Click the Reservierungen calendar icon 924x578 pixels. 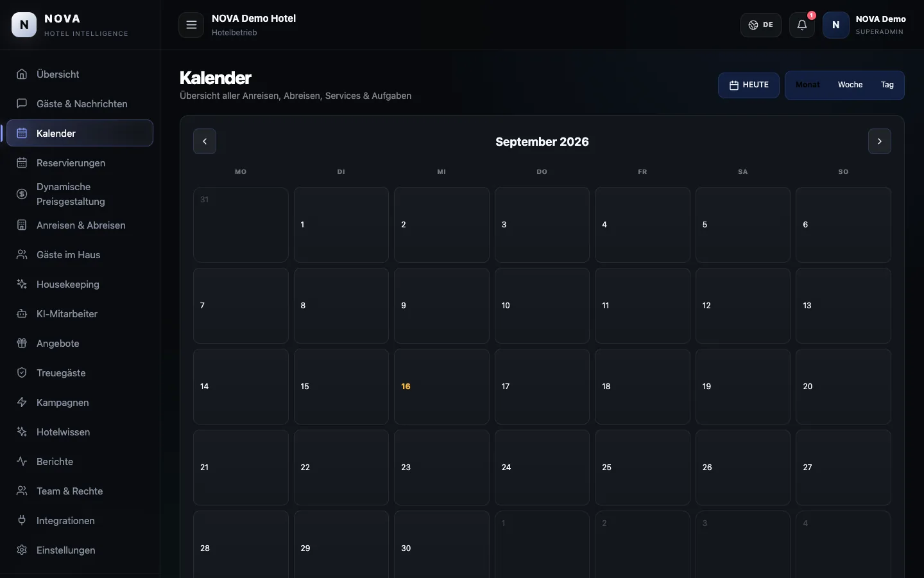22,162
